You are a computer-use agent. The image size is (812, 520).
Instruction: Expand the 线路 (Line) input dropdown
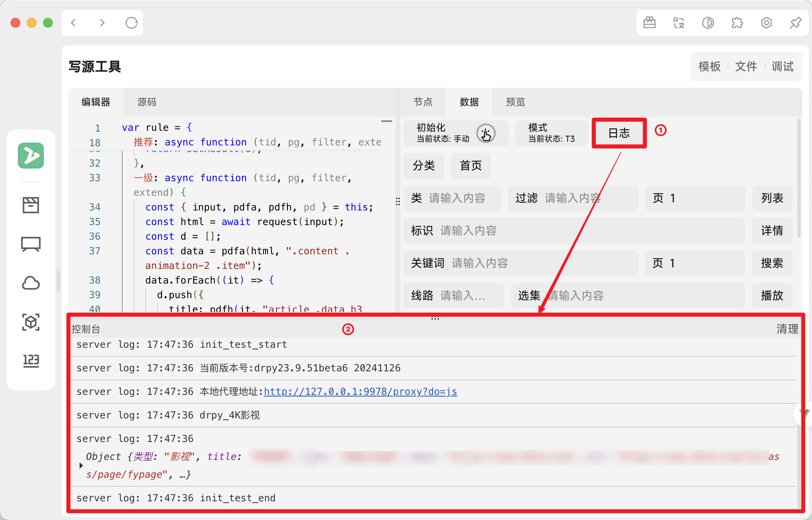[467, 295]
